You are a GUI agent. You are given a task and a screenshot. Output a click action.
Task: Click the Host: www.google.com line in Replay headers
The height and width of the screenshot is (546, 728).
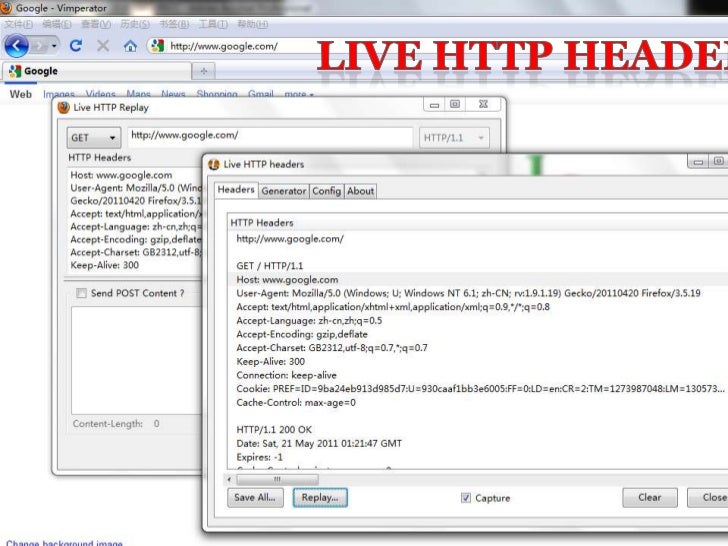(x=121, y=175)
